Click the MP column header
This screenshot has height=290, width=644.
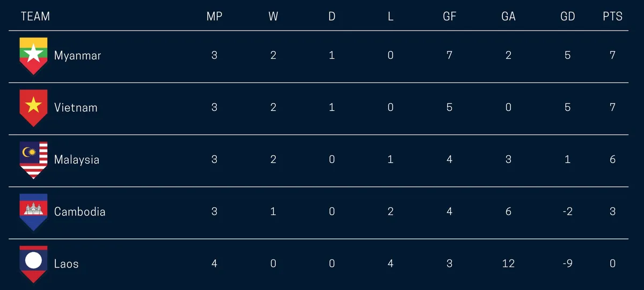pos(214,17)
